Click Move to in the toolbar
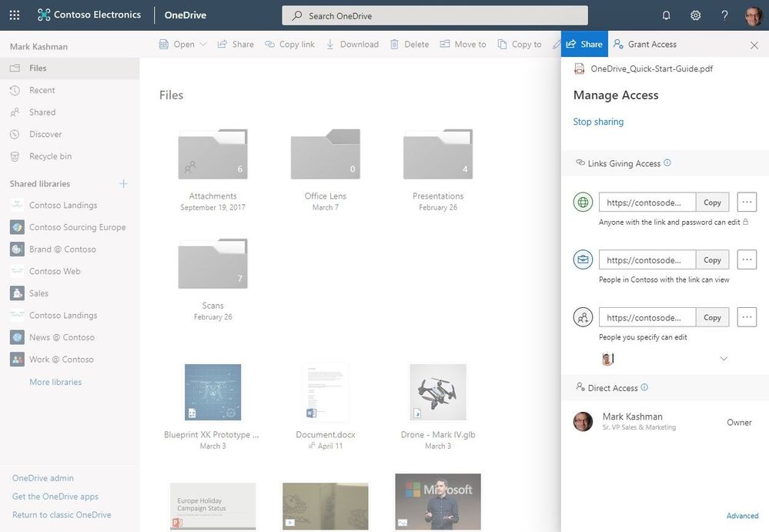The height and width of the screenshot is (532, 769). 463,44
